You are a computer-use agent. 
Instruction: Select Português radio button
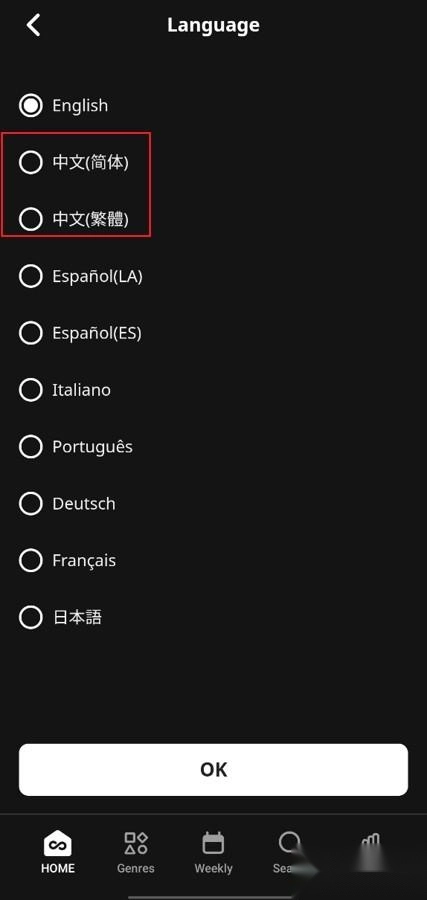30,447
